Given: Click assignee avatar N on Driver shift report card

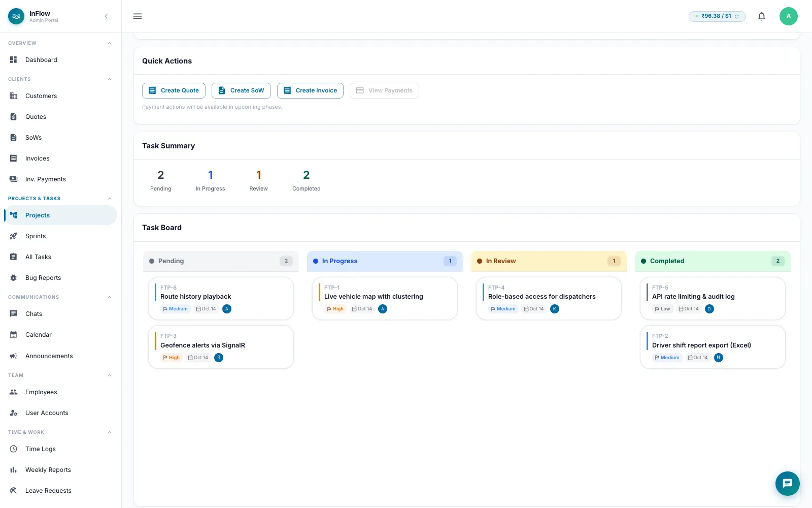Looking at the screenshot, I should tap(719, 358).
